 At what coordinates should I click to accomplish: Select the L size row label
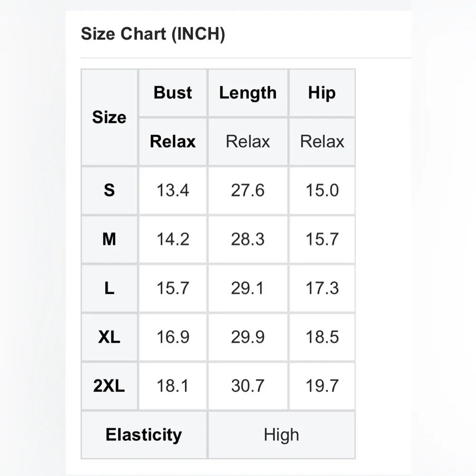point(109,288)
